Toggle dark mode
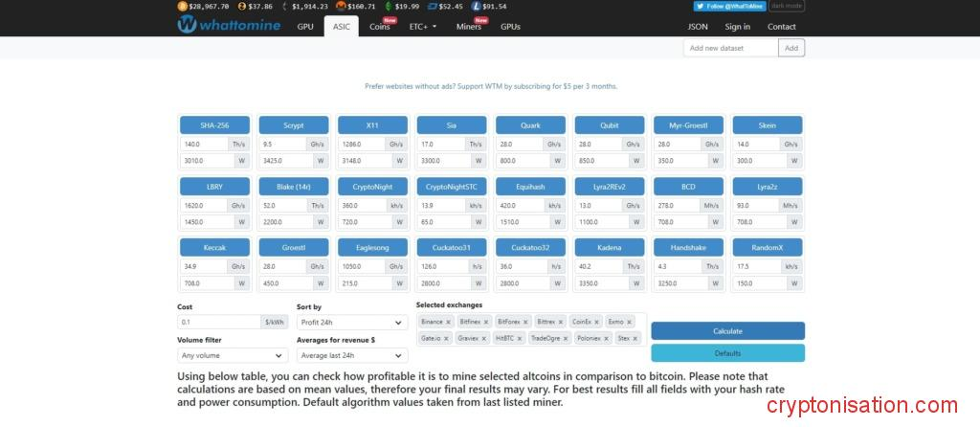 pos(787,6)
